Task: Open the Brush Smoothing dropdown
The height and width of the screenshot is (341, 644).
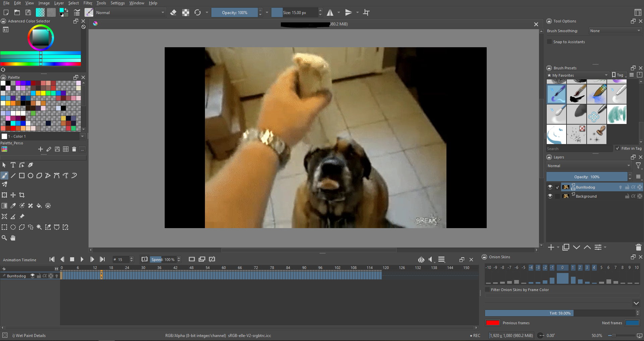Action: [615, 31]
